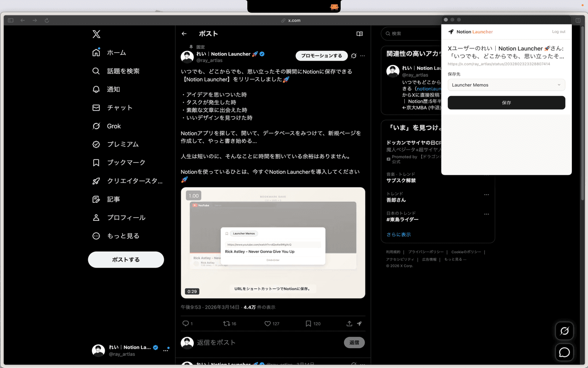
Task: Open reader view icon in post header
Action: tap(360, 34)
